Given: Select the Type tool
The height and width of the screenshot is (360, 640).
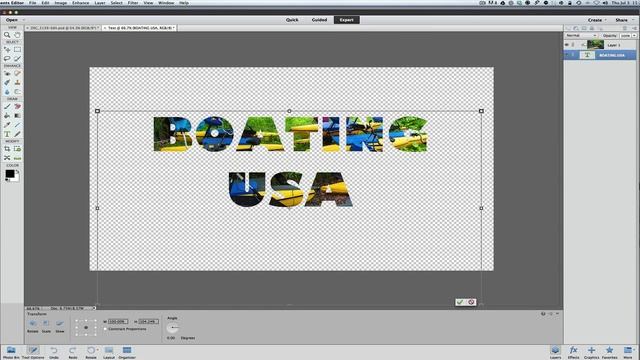Looking at the screenshot, I should click(x=7, y=134).
